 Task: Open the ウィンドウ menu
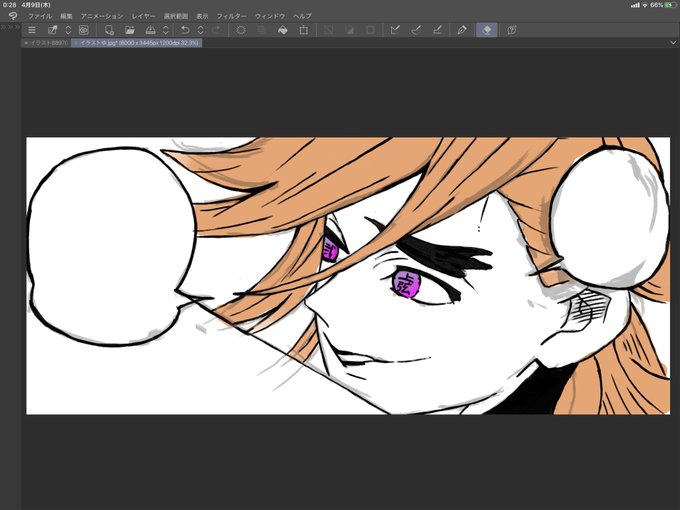(x=270, y=16)
